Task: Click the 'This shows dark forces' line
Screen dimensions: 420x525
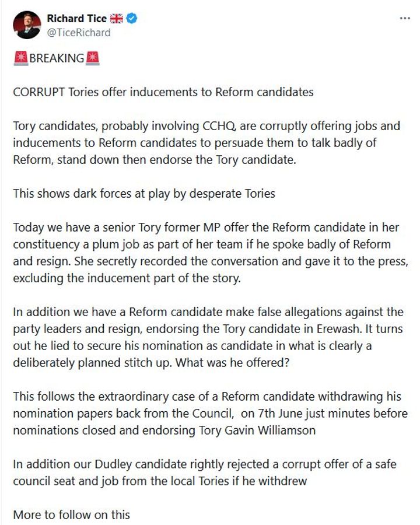Action: click(x=144, y=194)
